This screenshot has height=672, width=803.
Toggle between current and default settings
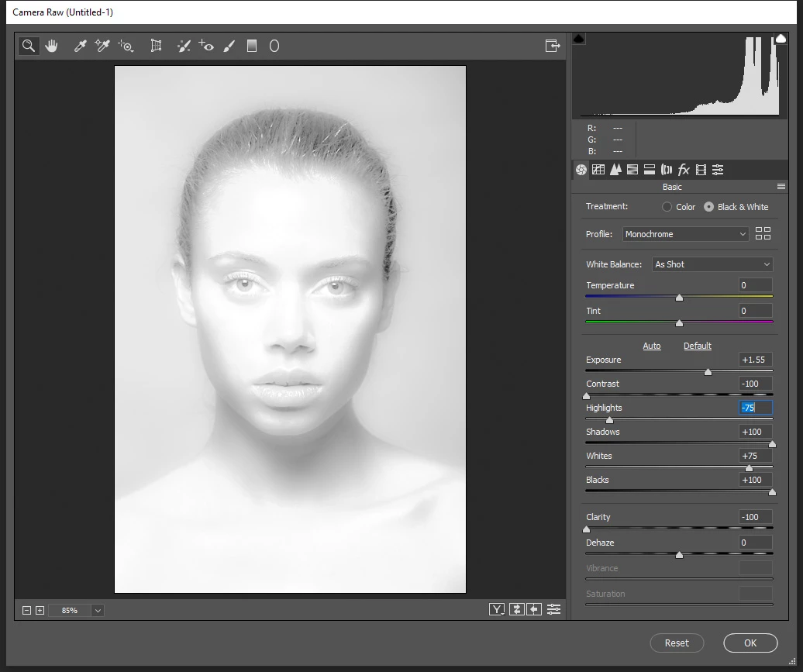[x=553, y=609]
